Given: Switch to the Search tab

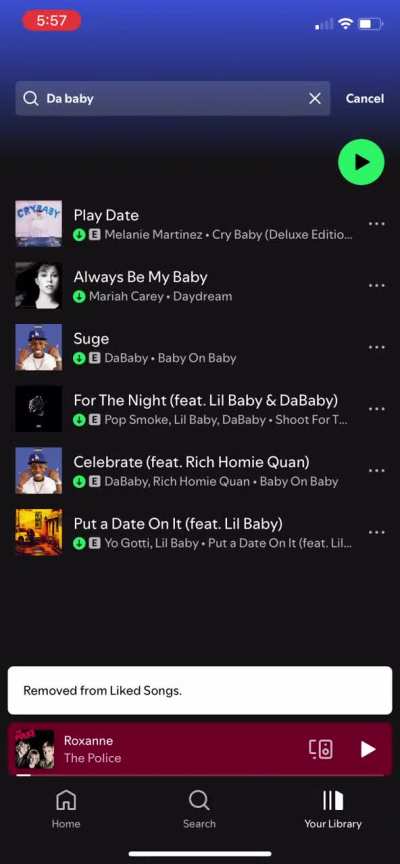Looking at the screenshot, I should point(199,809).
